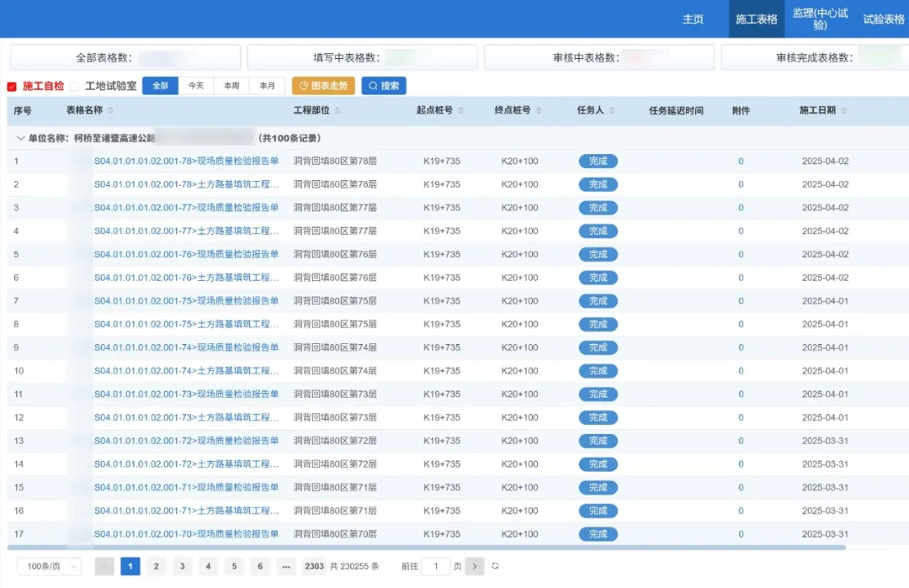Go to page 6

tap(260, 566)
